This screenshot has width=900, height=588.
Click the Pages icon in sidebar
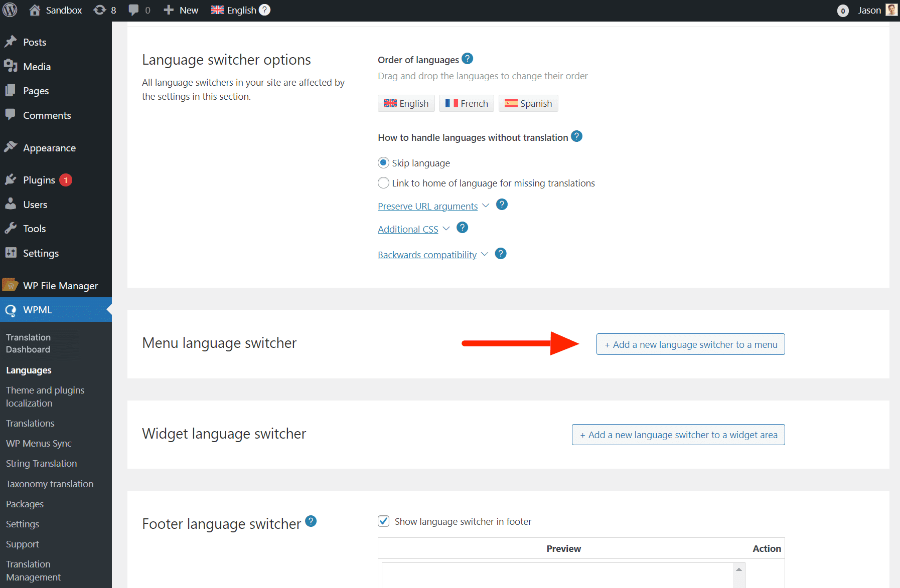(x=11, y=90)
